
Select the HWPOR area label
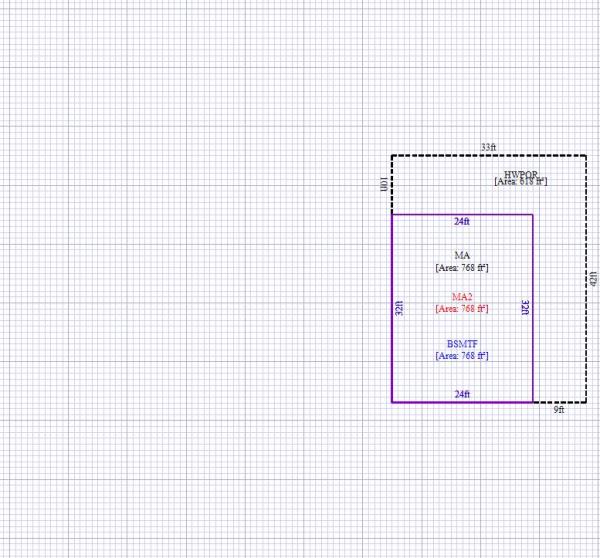[x=521, y=173]
